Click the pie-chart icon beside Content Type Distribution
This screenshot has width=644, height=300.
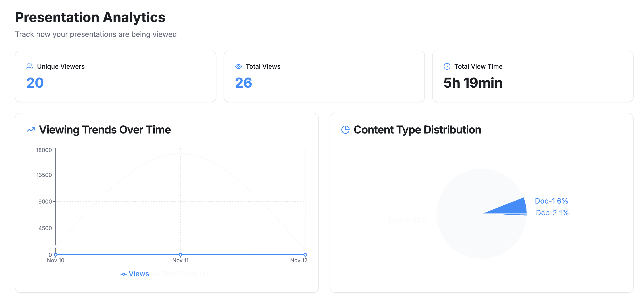(x=346, y=129)
